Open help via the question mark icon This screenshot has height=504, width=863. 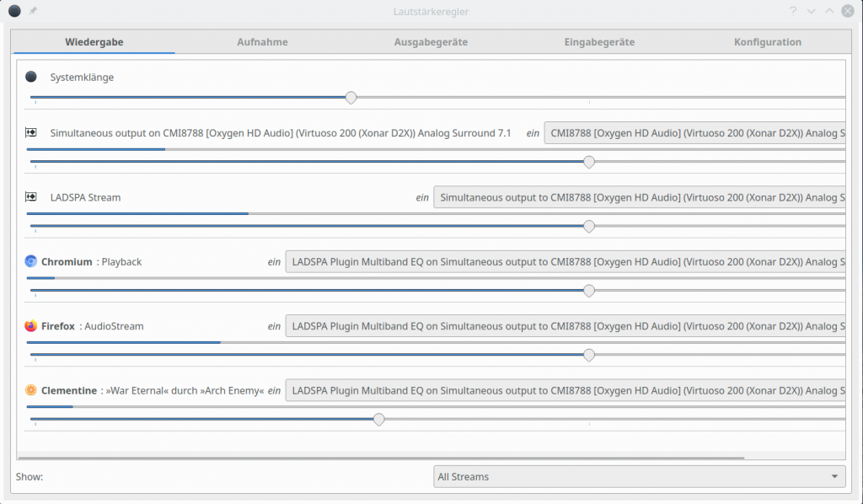pyautogui.click(x=791, y=11)
